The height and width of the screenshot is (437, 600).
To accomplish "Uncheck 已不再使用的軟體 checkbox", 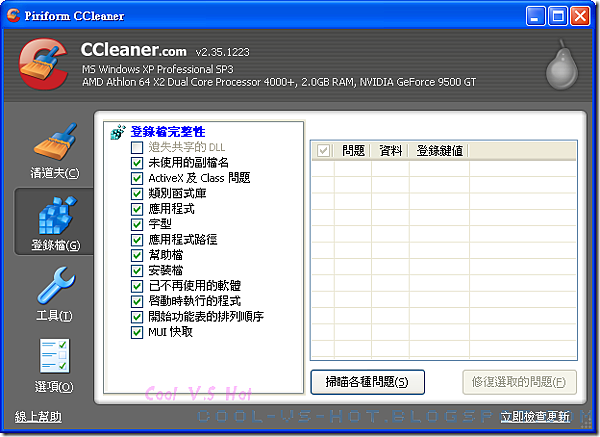I will 137,286.
